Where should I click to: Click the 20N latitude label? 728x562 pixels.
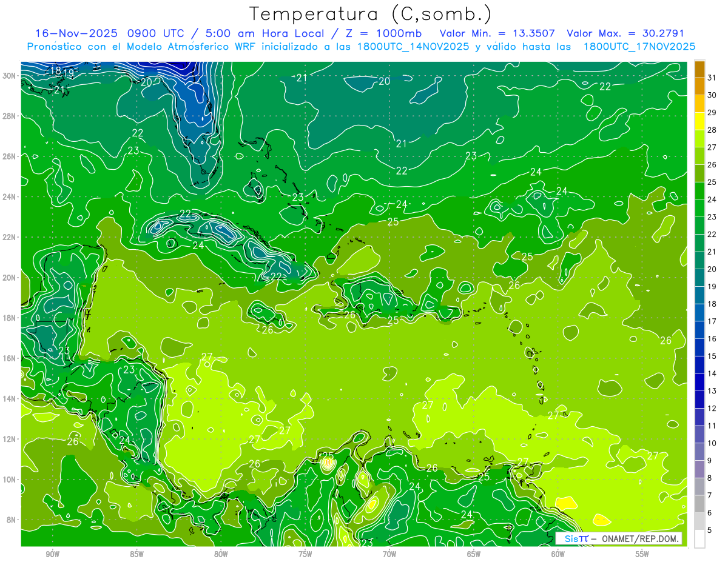(10, 278)
